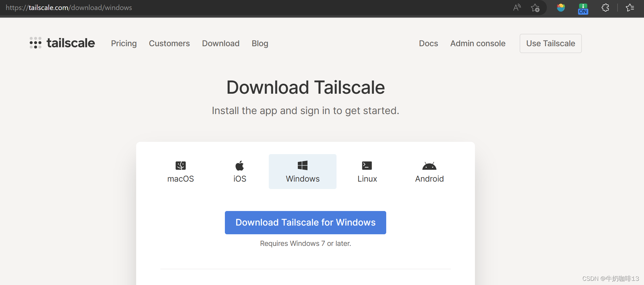644x285 pixels.
Task: Select the iOS platform tab
Action: 240,172
